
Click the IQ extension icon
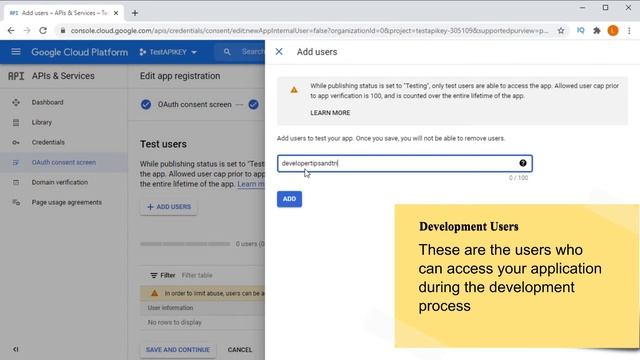coord(580,31)
